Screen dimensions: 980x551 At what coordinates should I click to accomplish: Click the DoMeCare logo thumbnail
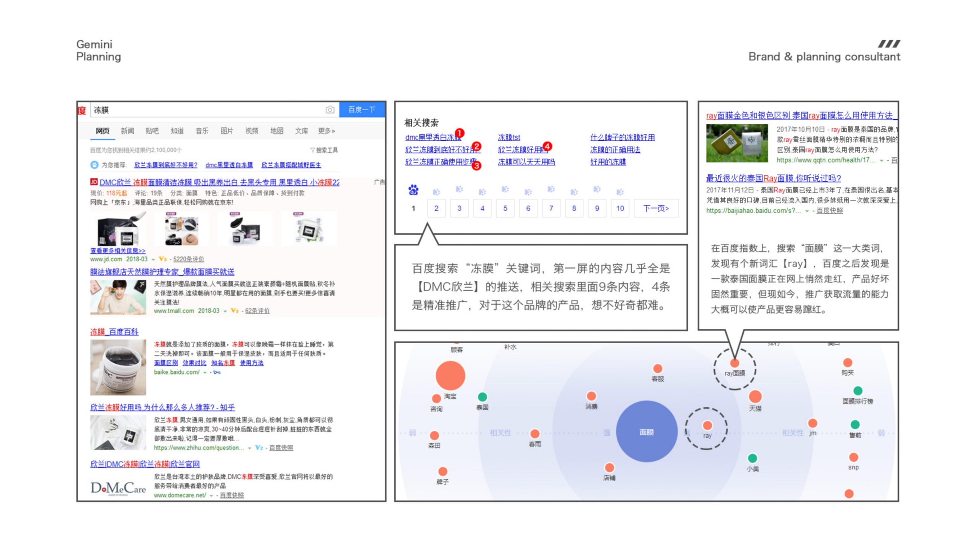[118, 488]
